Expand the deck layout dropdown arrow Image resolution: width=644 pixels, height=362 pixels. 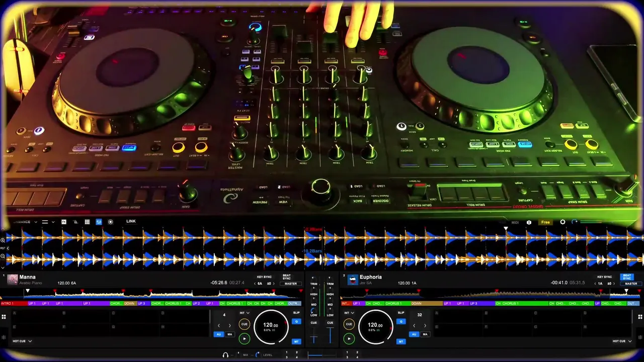pos(53,222)
